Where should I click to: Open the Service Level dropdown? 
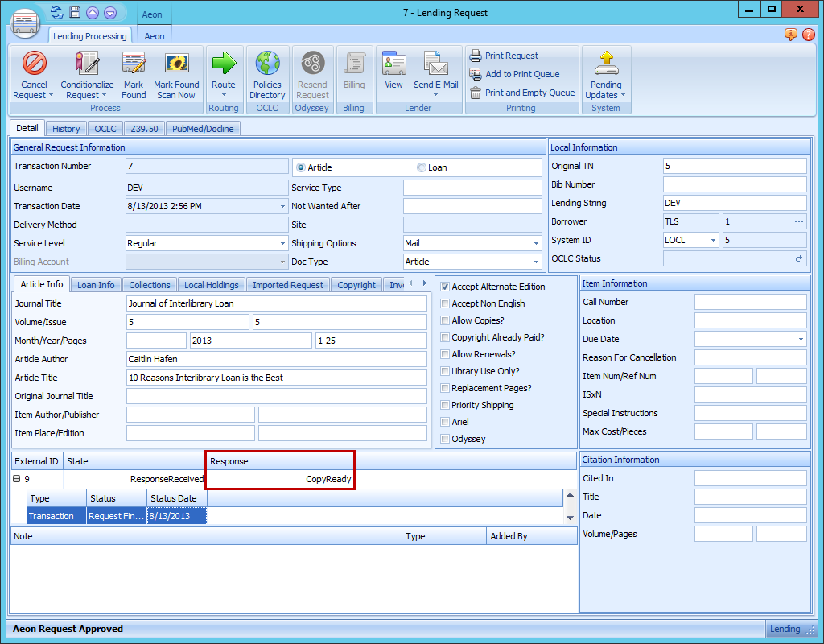pos(282,243)
